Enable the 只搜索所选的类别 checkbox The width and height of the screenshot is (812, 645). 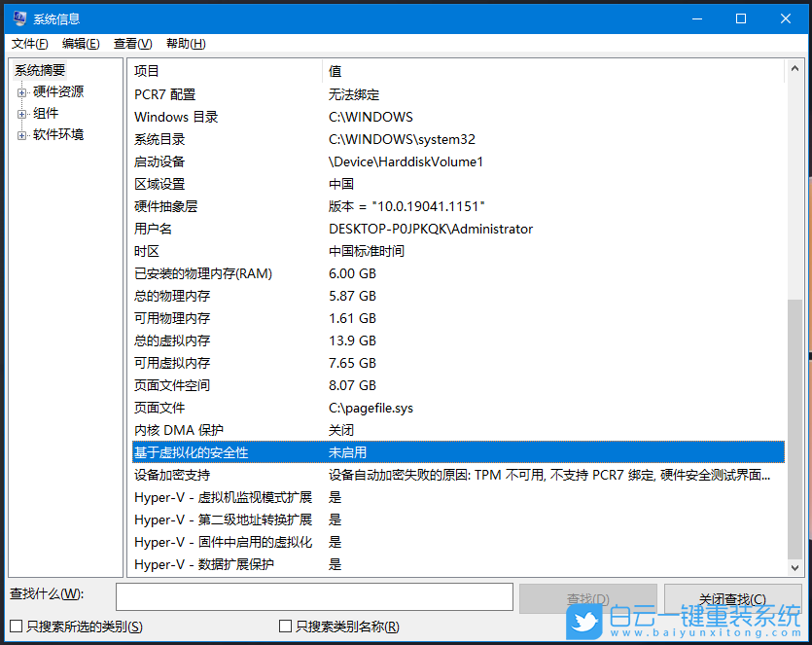tap(15, 627)
